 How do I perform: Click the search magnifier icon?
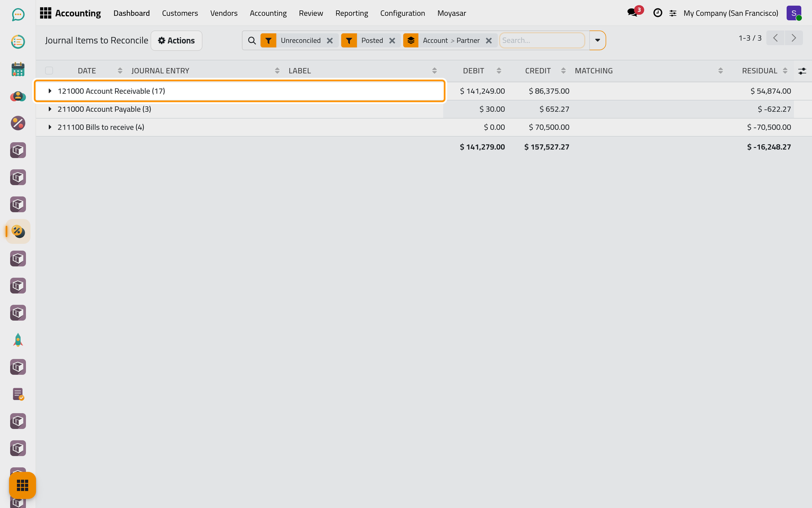click(252, 41)
